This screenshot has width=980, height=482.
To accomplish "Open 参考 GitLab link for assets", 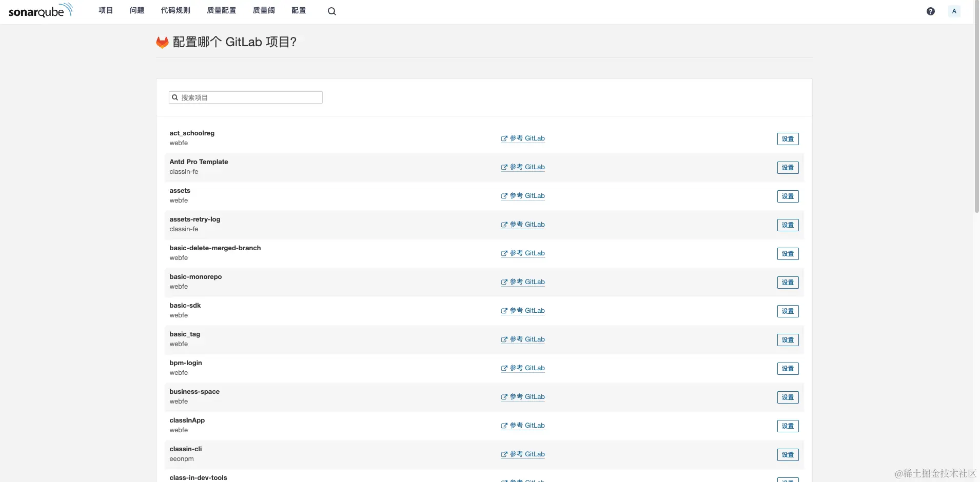I will tap(523, 196).
